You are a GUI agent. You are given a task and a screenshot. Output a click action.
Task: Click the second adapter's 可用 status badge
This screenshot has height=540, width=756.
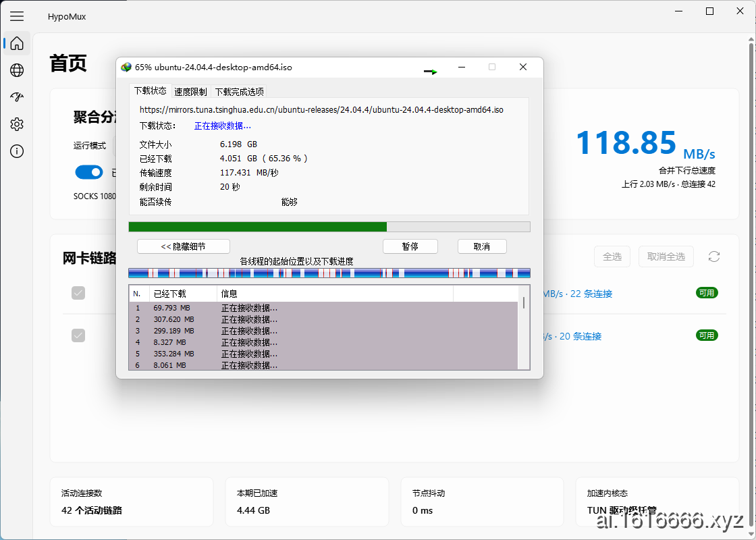coord(707,335)
